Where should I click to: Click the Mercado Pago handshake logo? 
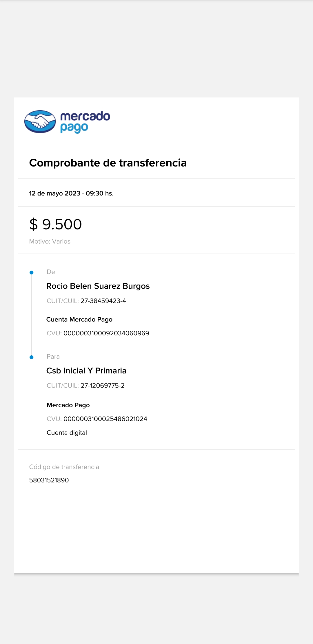[x=40, y=122]
